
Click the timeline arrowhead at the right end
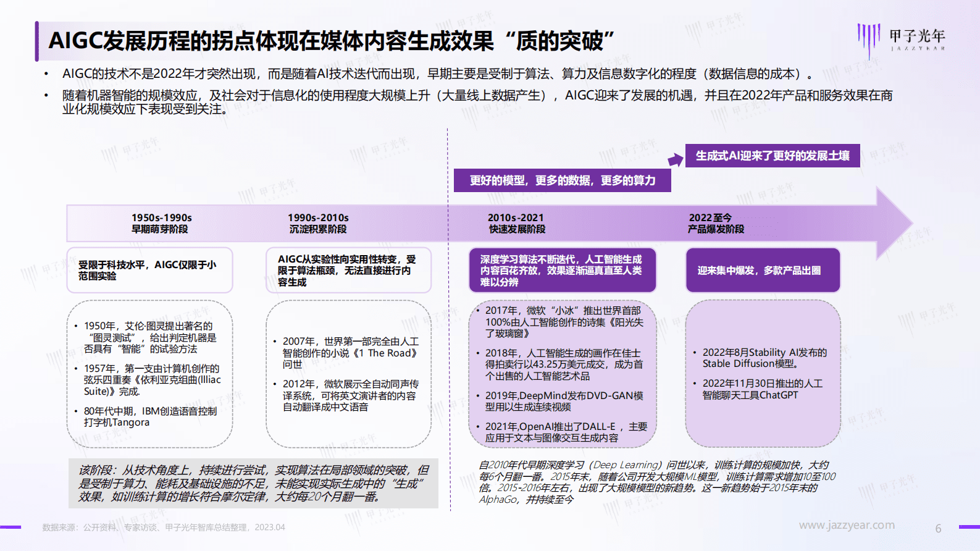894,223
